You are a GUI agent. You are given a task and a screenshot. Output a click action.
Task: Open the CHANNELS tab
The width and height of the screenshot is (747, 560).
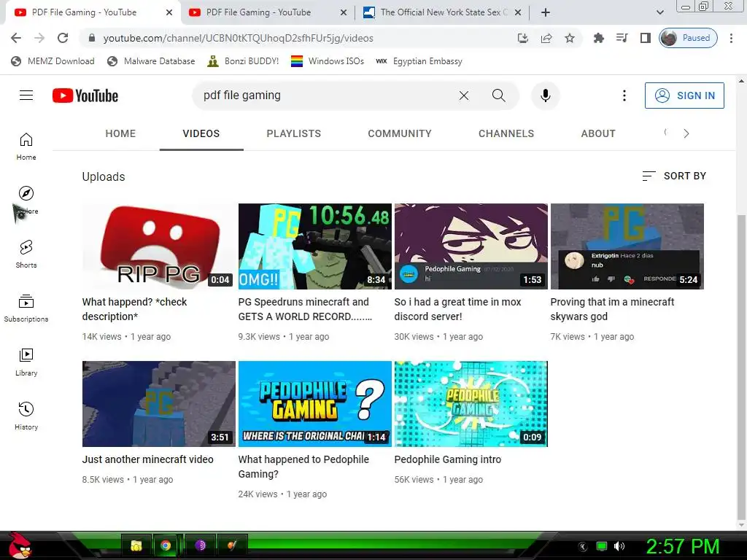tap(506, 134)
